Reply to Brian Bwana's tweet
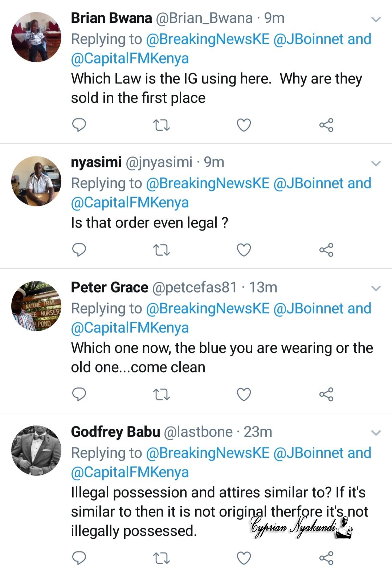392x575 pixels. [79, 125]
